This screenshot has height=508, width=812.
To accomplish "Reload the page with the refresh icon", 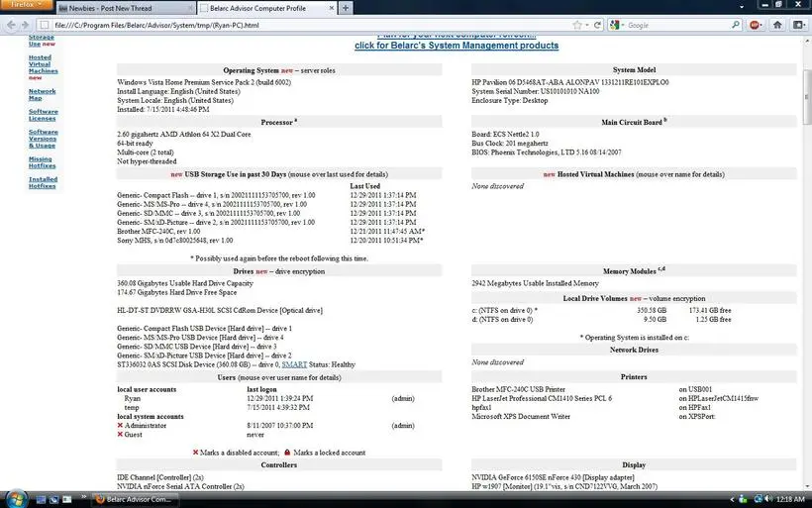I will pyautogui.click(x=597, y=25).
